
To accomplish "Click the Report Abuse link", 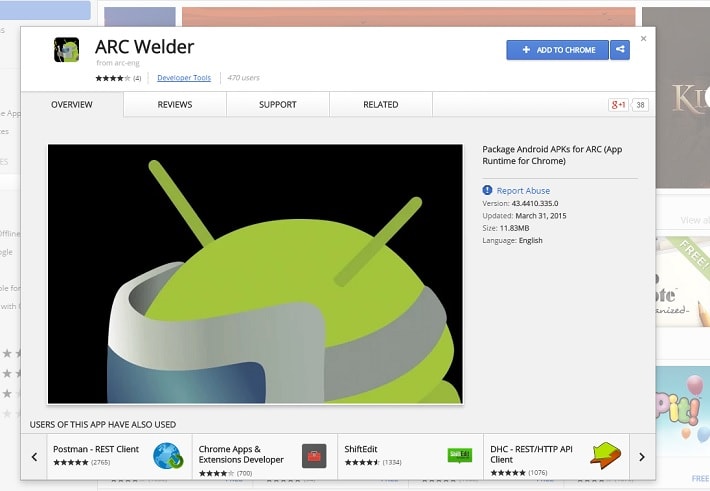I will pyautogui.click(x=523, y=191).
